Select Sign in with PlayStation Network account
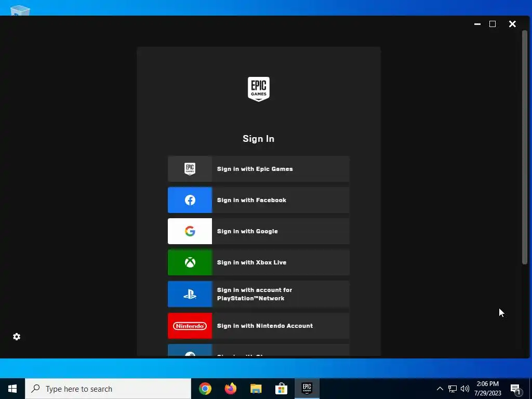The height and width of the screenshot is (399, 532). click(259, 294)
